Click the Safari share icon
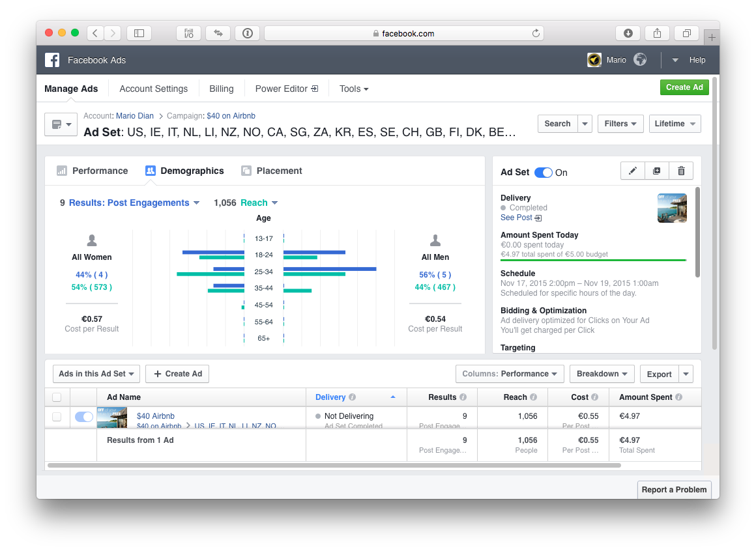 tap(657, 33)
